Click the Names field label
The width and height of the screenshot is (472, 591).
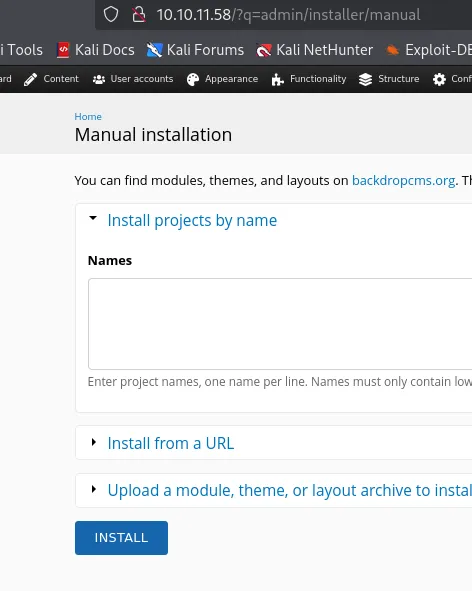coord(110,260)
